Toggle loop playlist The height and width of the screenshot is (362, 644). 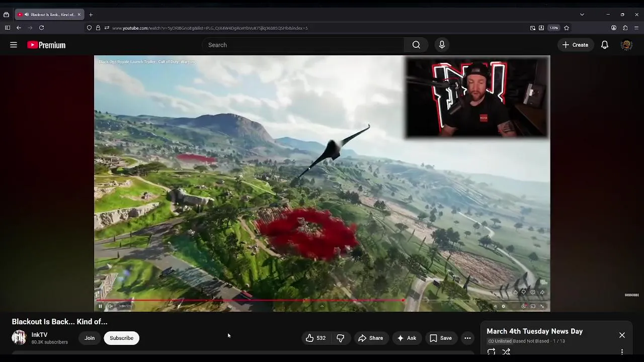tap(492, 352)
